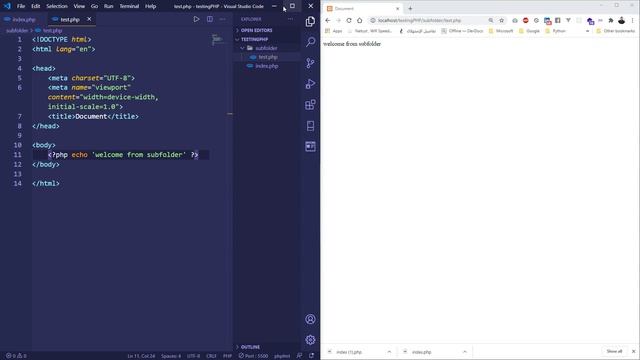Go back in Chrome

[328, 20]
